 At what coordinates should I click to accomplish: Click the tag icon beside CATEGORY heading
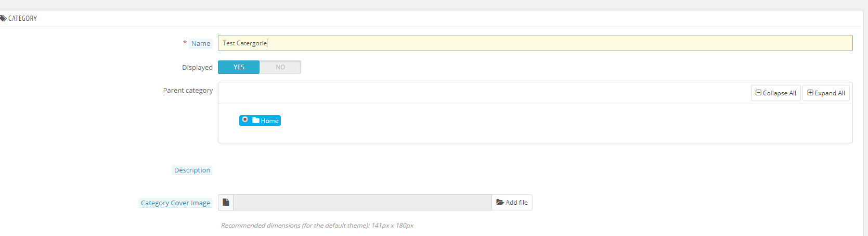click(x=3, y=18)
